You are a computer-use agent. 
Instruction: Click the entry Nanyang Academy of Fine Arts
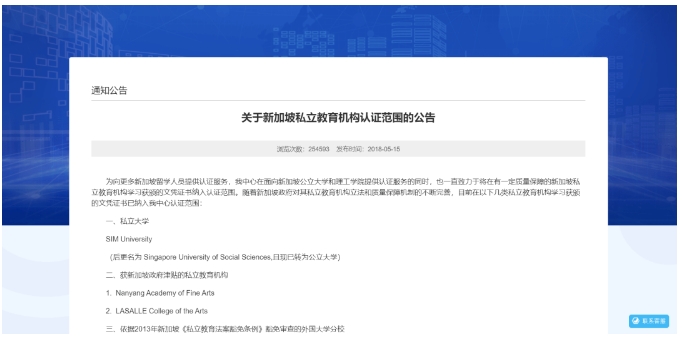click(160, 293)
